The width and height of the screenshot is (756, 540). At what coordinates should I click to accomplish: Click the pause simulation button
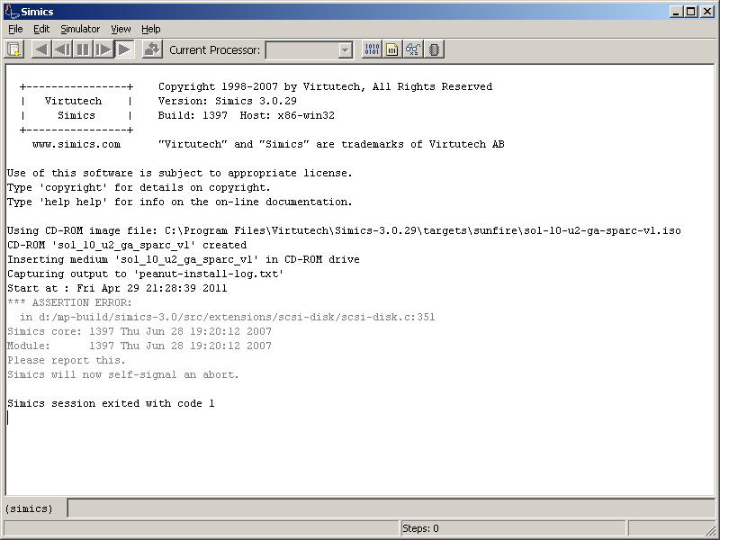[x=83, y=49]
